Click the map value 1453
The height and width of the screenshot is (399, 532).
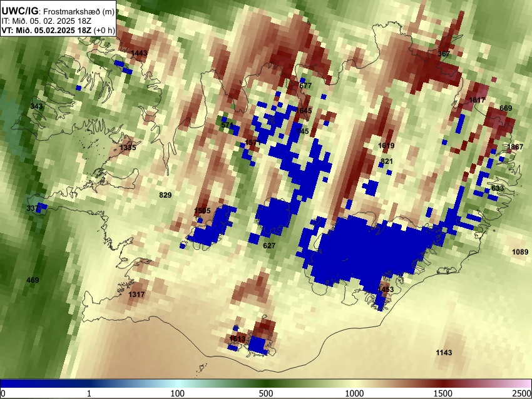[386, 289]
